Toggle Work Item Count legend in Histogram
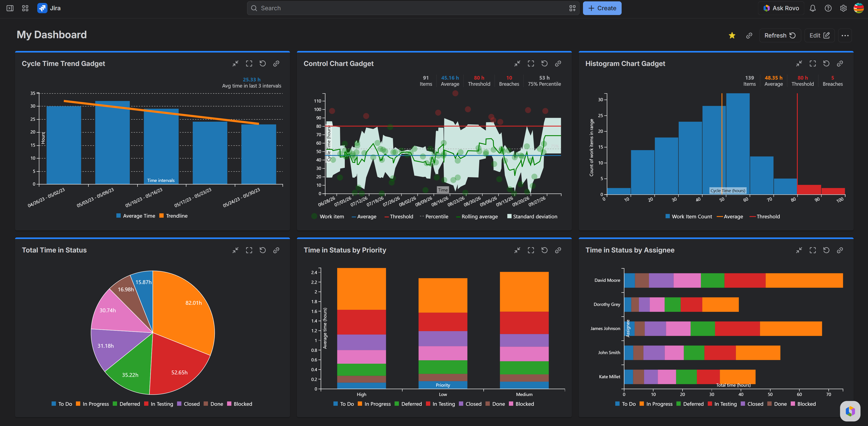The image size is (868, 426). 688,216
